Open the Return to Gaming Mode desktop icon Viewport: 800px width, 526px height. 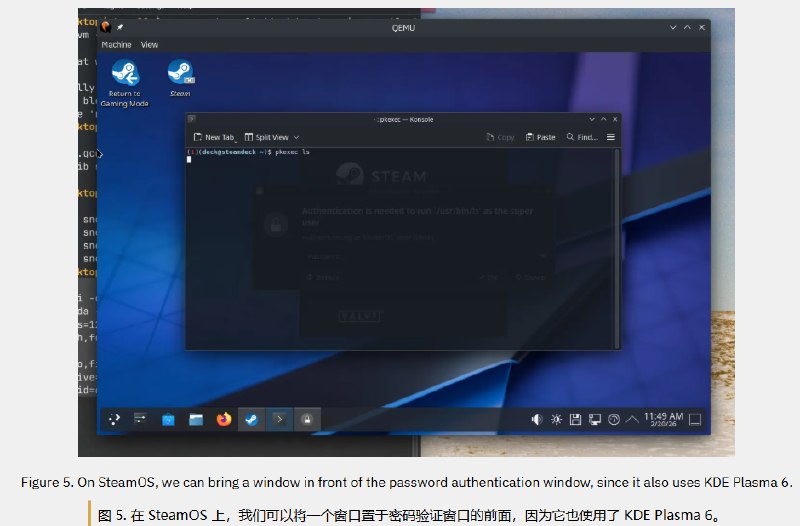click(x=125, y=84)
